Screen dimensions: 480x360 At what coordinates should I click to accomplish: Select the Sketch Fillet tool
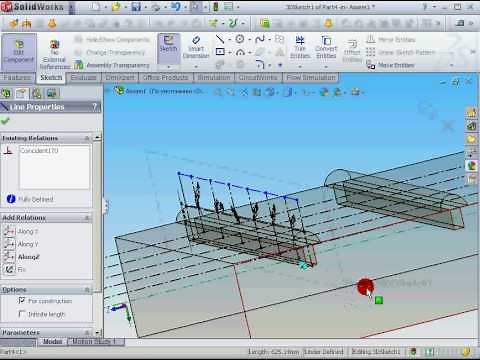260,64
